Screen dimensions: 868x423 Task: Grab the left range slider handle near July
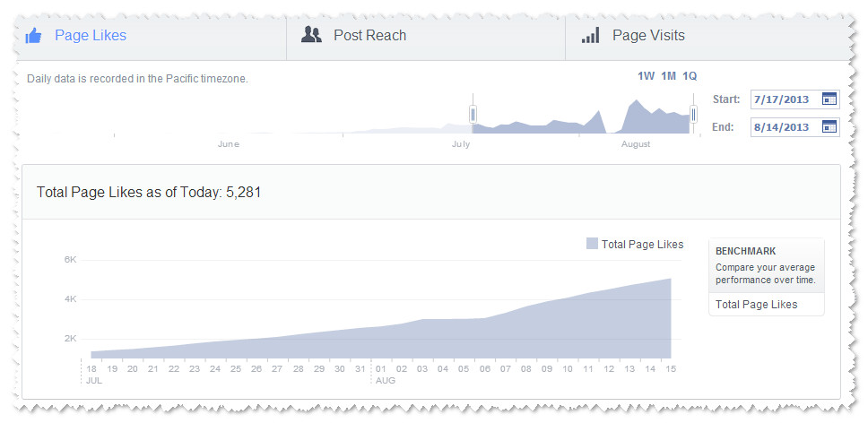473,115
